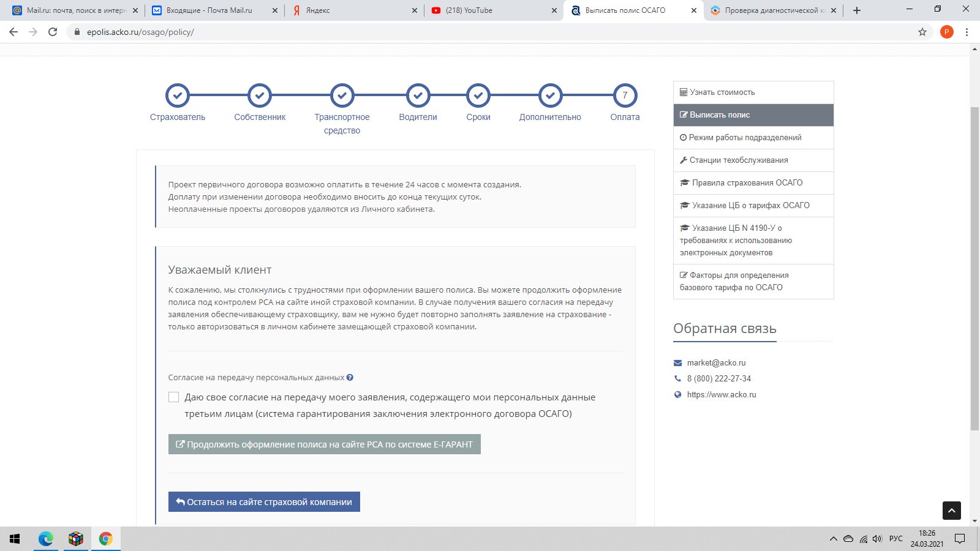Click phone number 8 (800) 222-27-34
Screen dimensions: 980x551
[x=718, y=379]
